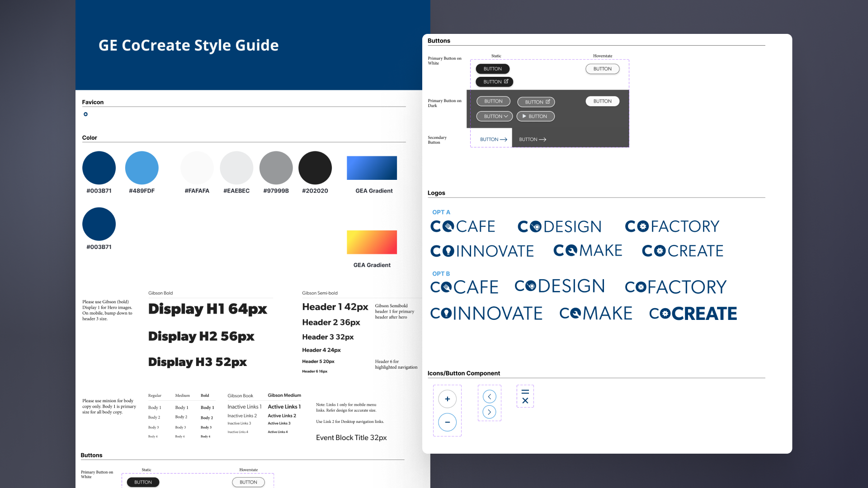
Task: Click the 'Inactive Links 2' link
Action: tap(242, 416)
